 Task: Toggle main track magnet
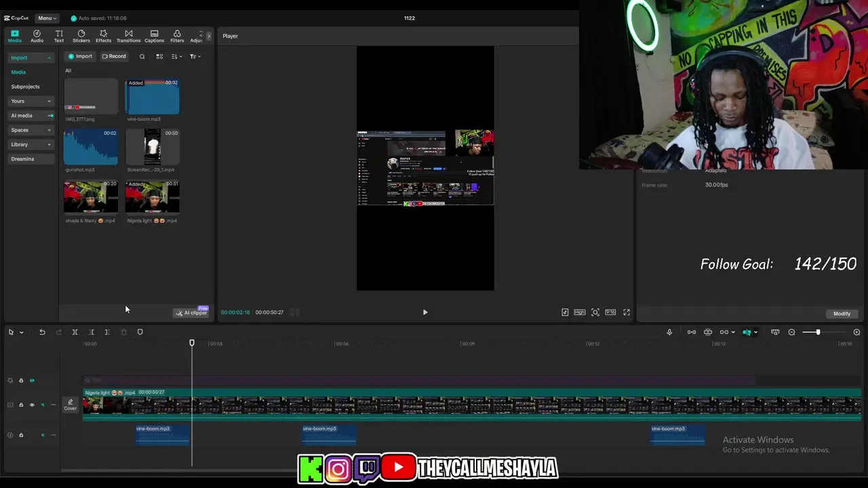[x=692, y=332]
